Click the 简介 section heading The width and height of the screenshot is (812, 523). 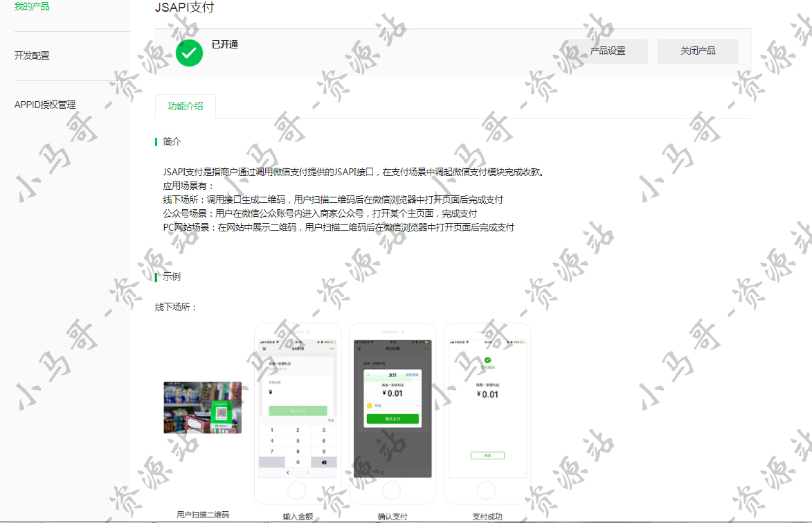tap(172, 141)
